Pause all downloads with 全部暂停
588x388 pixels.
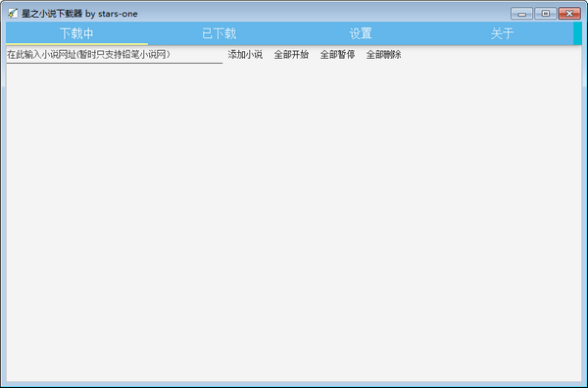pos(337,55)
